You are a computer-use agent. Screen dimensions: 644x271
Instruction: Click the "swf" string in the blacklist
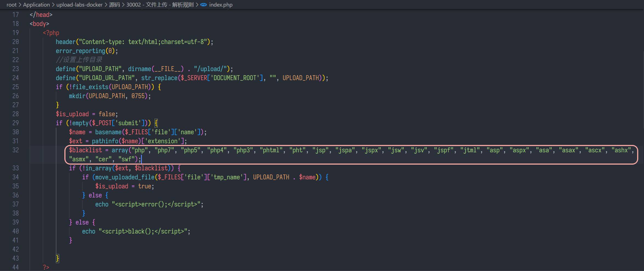click(x=126, y=159)
